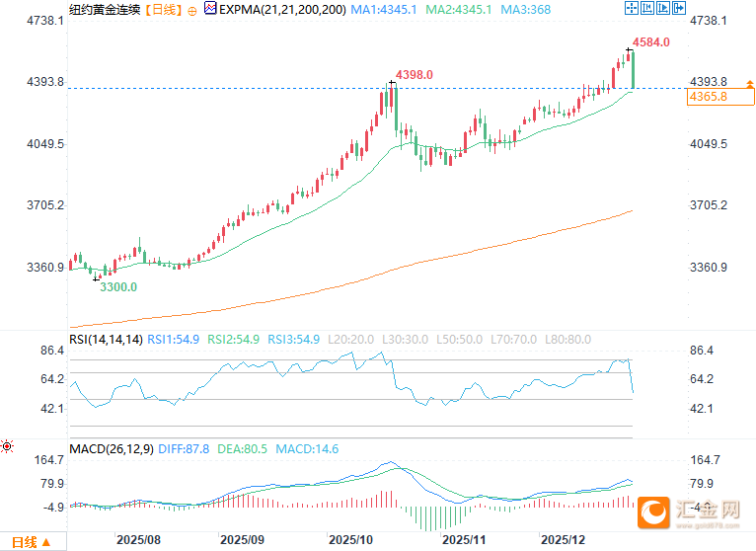Click the 2025/08 date axis label

[x=138, y=539]
